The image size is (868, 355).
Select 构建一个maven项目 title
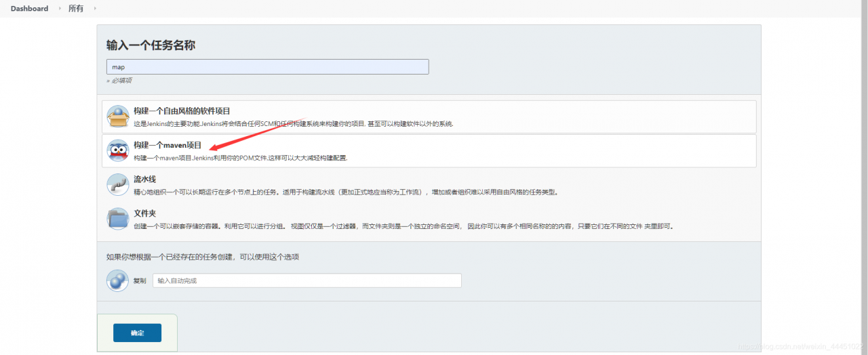point(167,145)
